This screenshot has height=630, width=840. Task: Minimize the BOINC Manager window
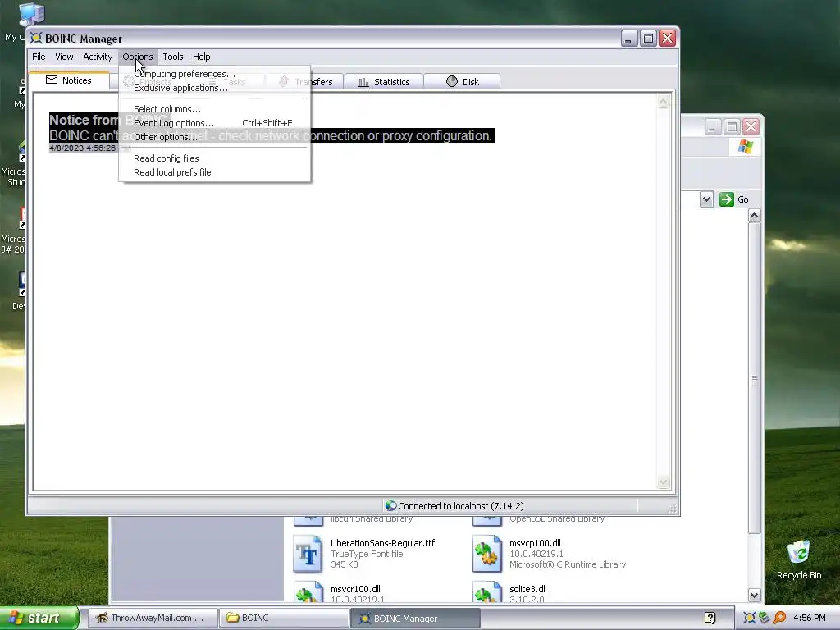pos(629,38)
